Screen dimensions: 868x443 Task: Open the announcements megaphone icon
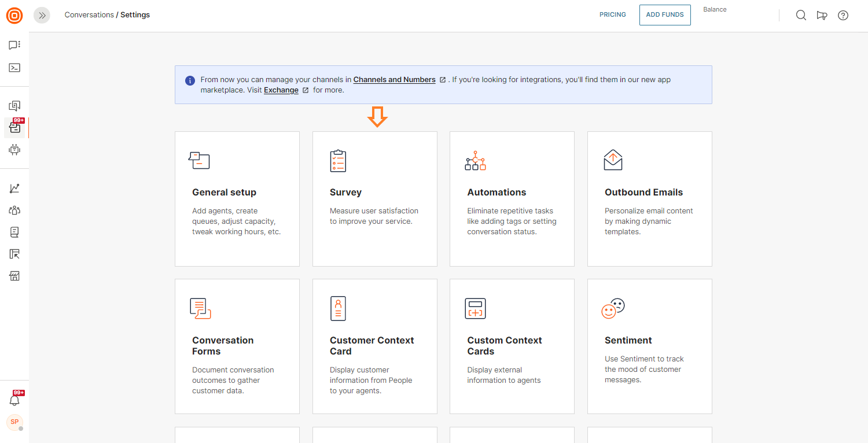(822, 16)
